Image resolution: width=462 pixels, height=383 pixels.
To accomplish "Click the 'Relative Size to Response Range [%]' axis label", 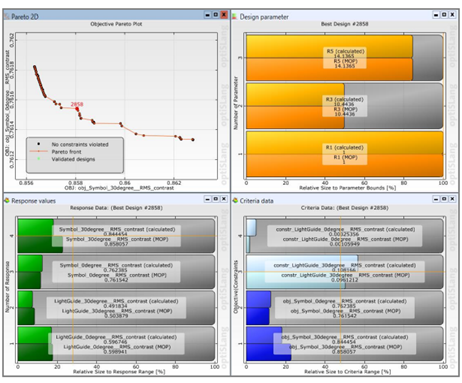I will [119, 372].
